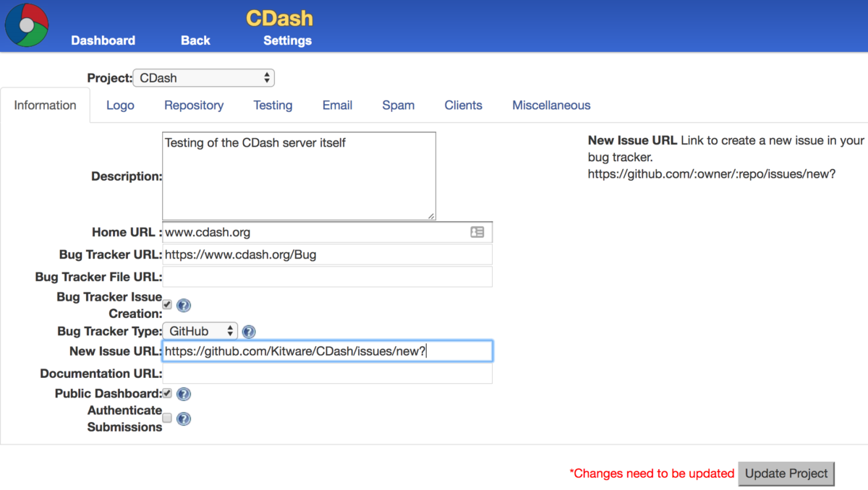Click the Update Project button
Screen dimensions: 868x490
coord(786,473)
